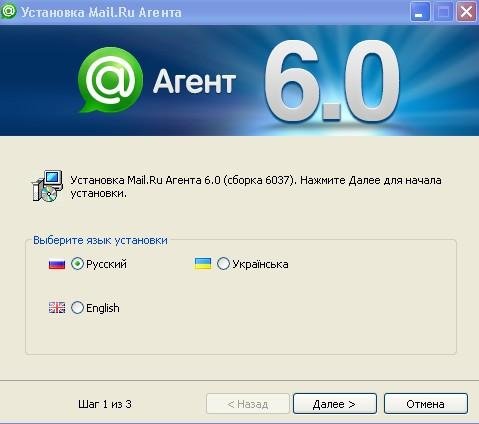Click the Далее > button
Viewport: 479px width, 424px height.
pos(335,404)
